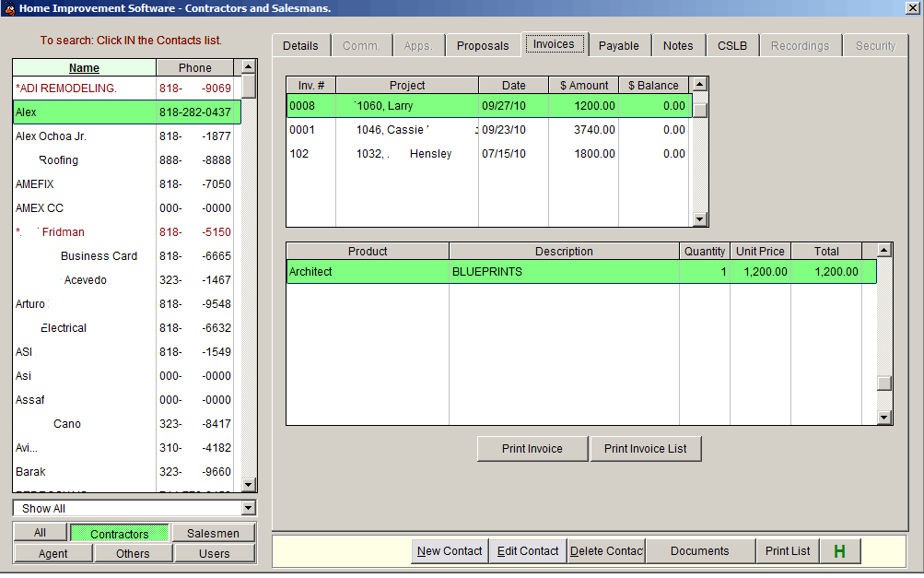This screenshot has width=924, height=578.
Task: Select contact Avi...
Action: click(x=127, y=448)
